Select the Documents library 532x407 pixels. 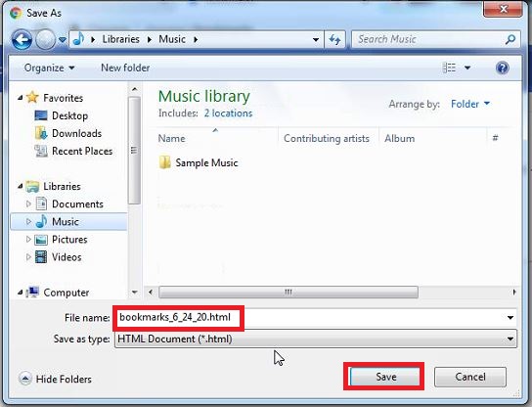point(77,204)
